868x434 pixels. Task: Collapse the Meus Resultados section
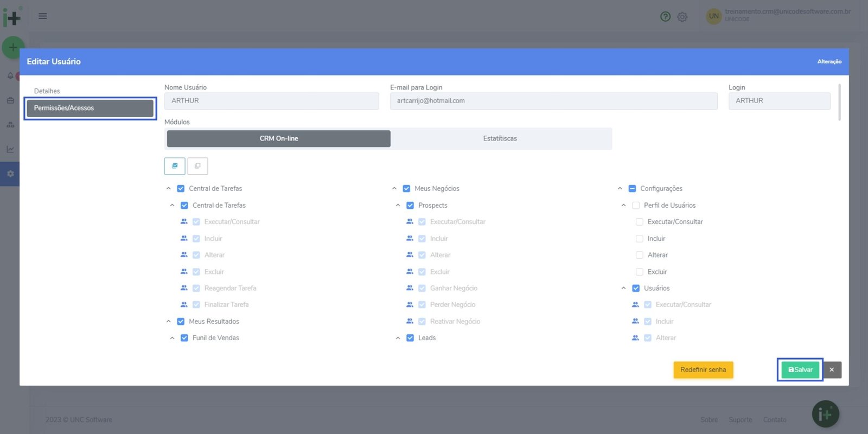tap(168, 322)
